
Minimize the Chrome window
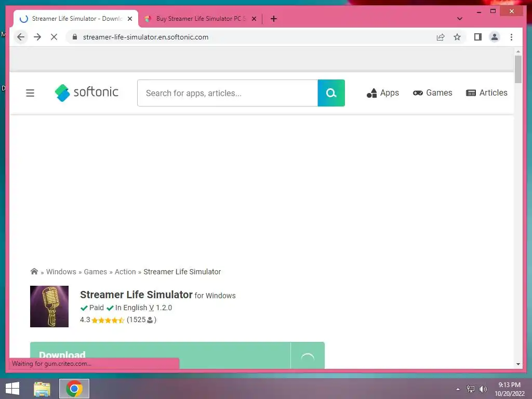[x=478, y=11]
